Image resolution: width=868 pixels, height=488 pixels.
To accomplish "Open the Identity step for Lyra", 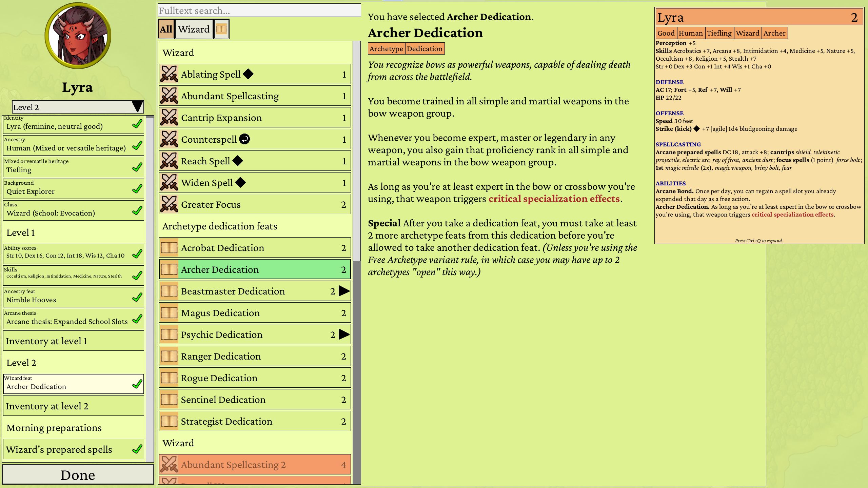I will [74, 124].
